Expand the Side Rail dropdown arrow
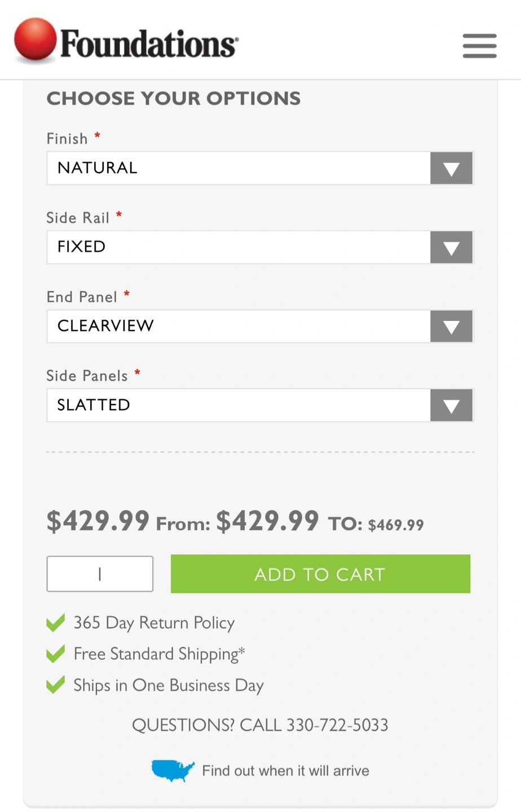 click(451, 247)
